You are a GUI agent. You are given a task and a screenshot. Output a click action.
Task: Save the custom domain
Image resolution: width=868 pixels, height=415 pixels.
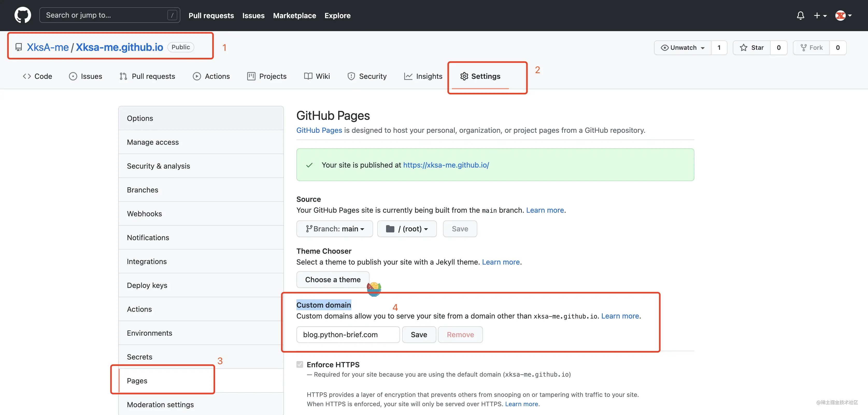click(x=419, y=335)
